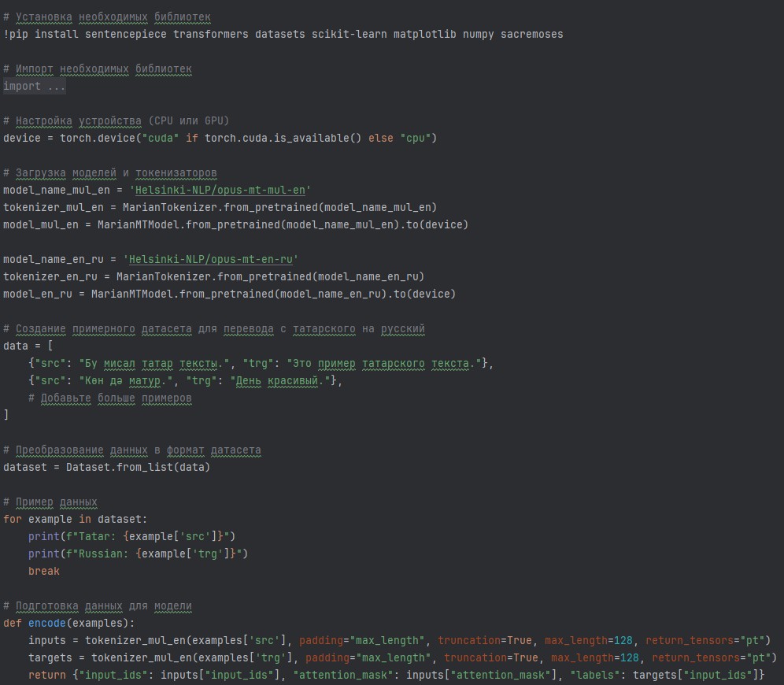Click the string 'Это пример татарского текста.'
784x685 pixels.
[x=384, y=364]
